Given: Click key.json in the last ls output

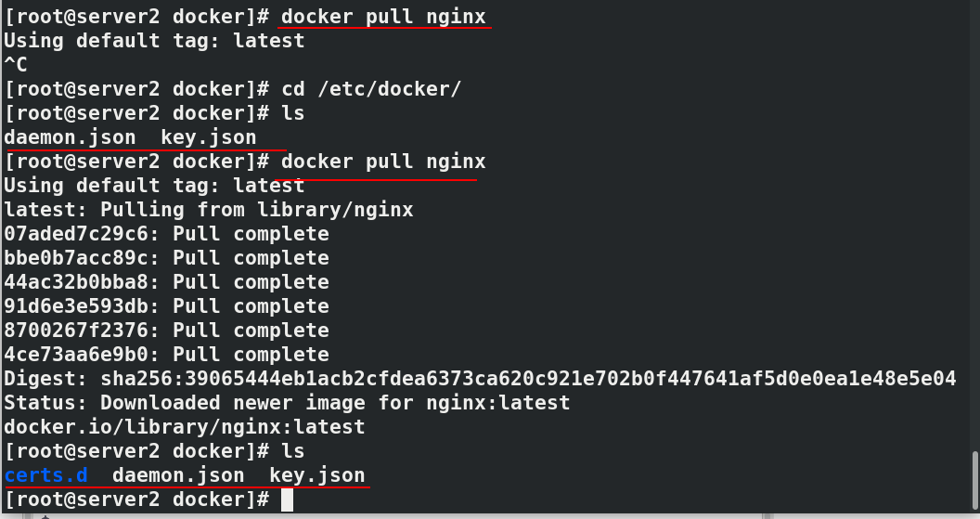Looking at the screenshot, I should (x=316, y=475).
